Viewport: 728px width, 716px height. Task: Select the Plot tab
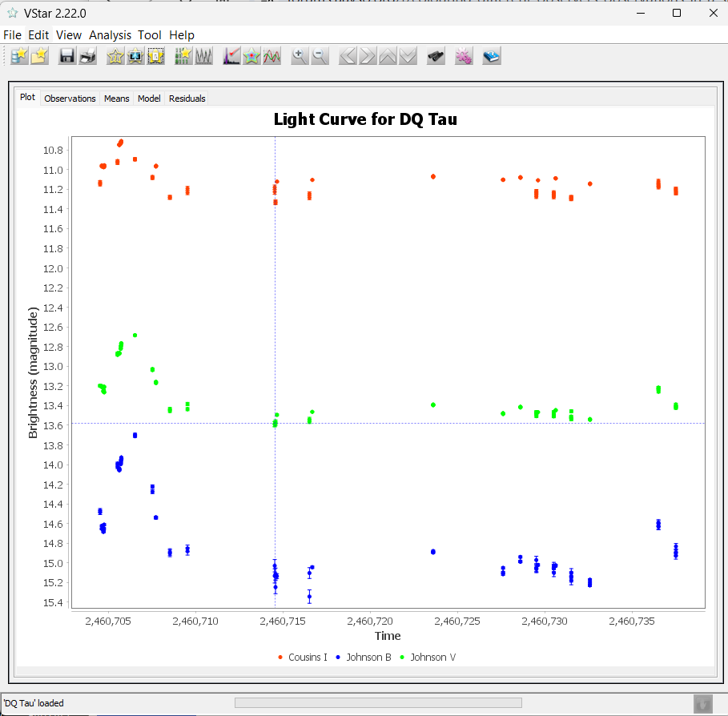(x=27, y=97)
